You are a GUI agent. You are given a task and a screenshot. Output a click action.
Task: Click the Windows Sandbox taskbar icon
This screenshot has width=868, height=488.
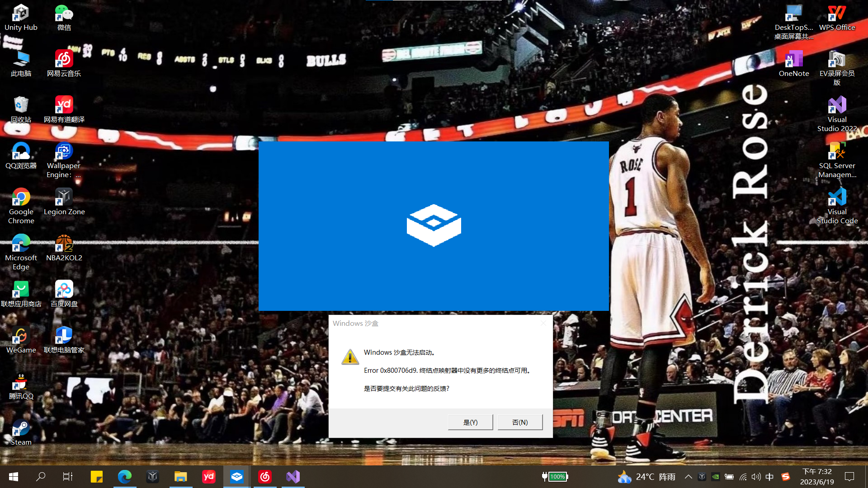237,476
